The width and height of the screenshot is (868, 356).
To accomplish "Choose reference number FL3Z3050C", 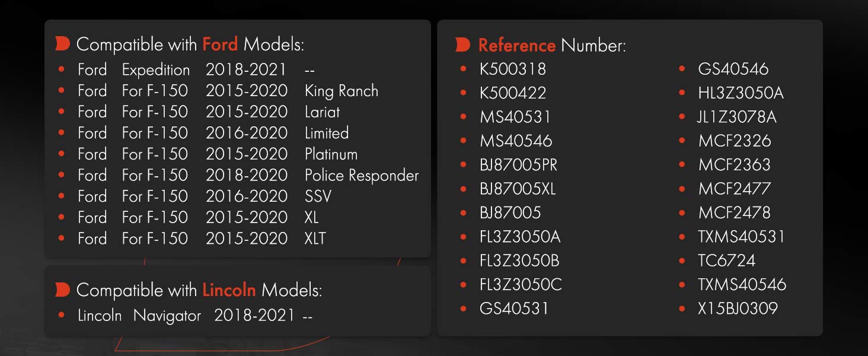I will (x=521, y=284).
